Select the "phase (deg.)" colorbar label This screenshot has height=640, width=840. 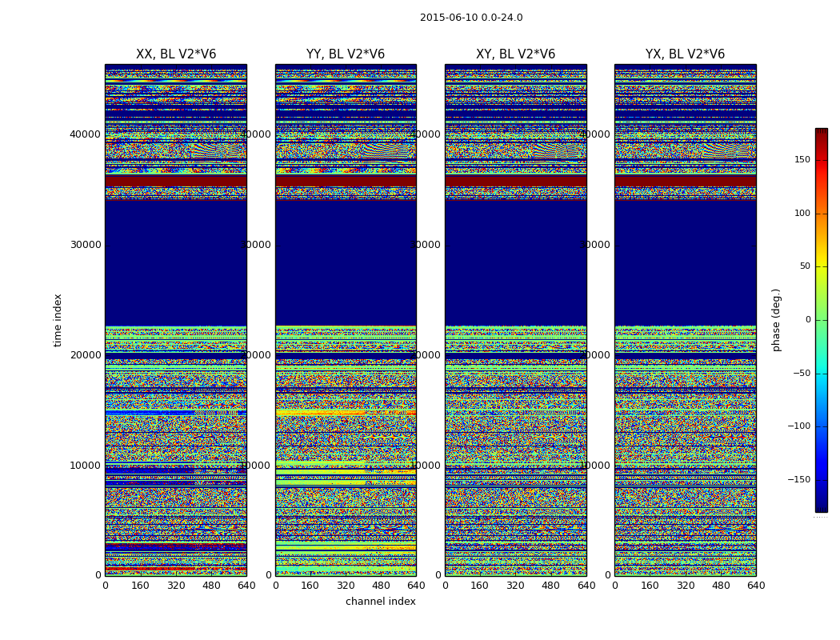pyautogui.click(x=776, y=319)
